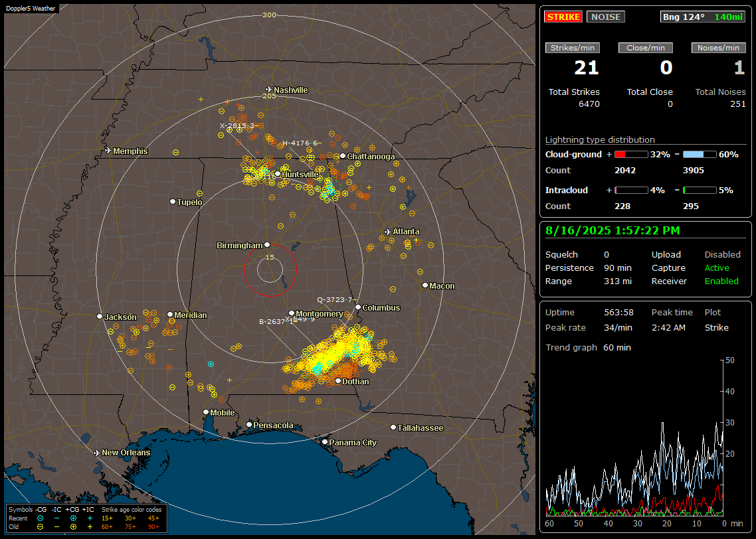The height and width of the screenshot is (539, 756).
Task: Select the Macon city marker dot
Action: [425, 285]
